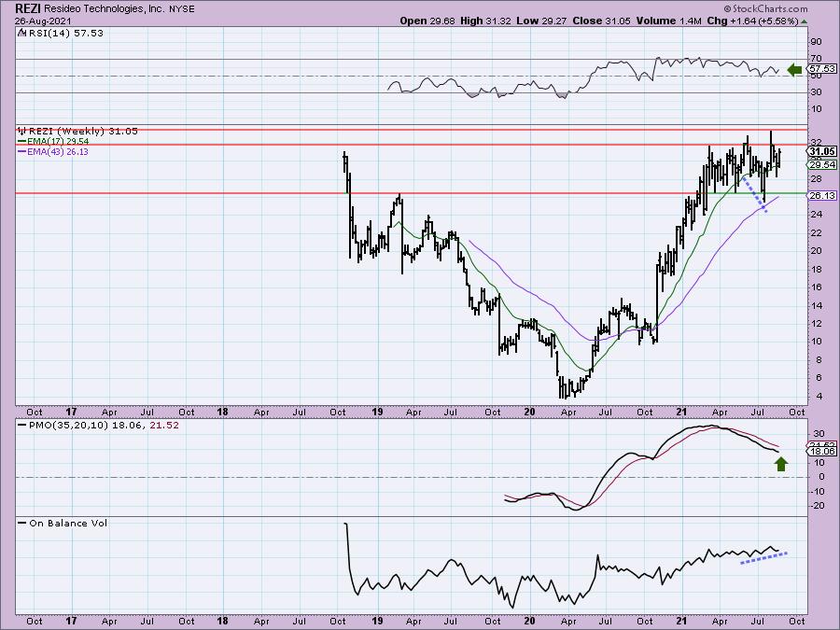Click the Chg +1.64 (+5.58%) value

(x=752, y=21)
